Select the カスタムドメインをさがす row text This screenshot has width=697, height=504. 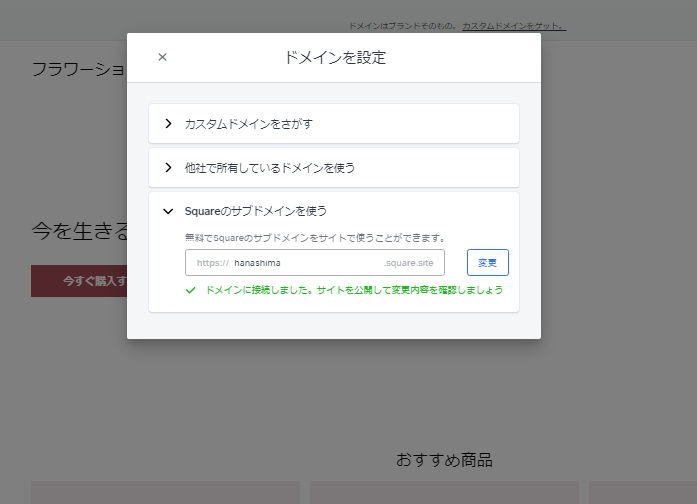[248, 124]
